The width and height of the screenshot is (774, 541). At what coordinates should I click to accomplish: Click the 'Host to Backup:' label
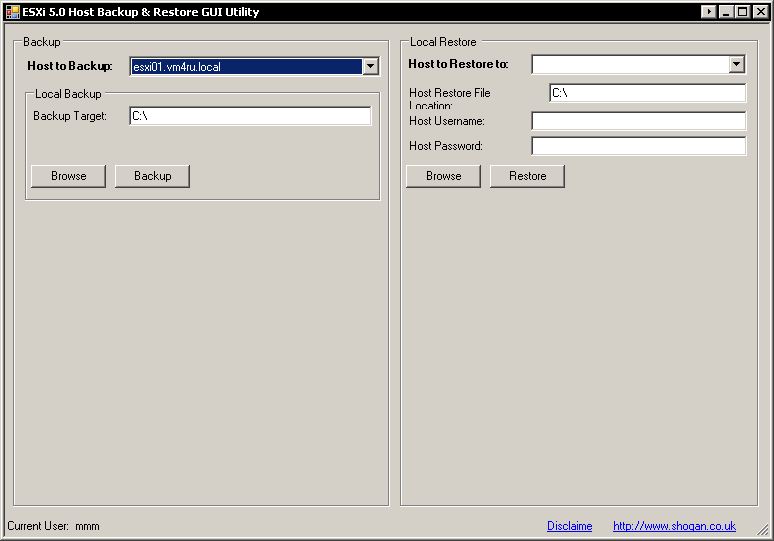click(x=70, y=66)
